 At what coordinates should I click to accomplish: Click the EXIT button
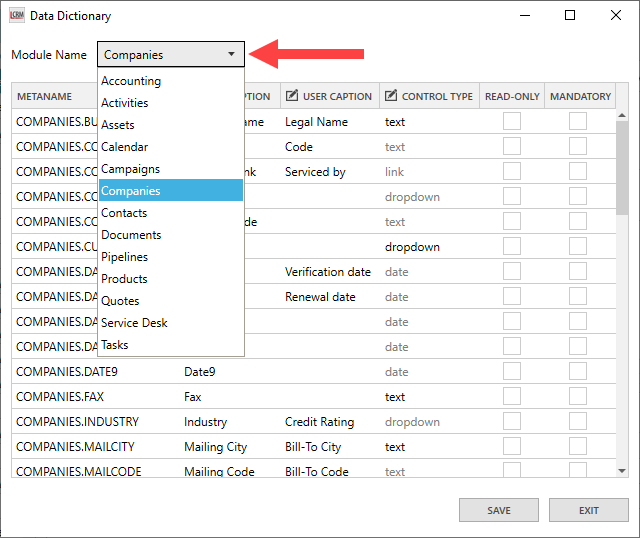(589, 510)
